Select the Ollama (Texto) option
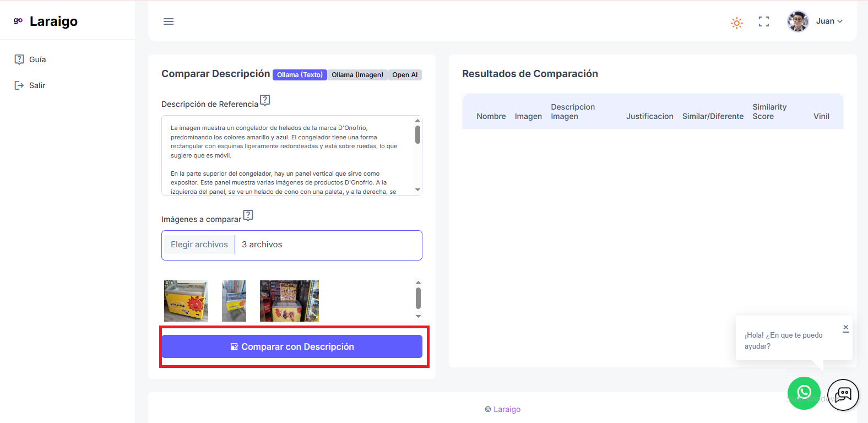 click(x=300, y=75)
